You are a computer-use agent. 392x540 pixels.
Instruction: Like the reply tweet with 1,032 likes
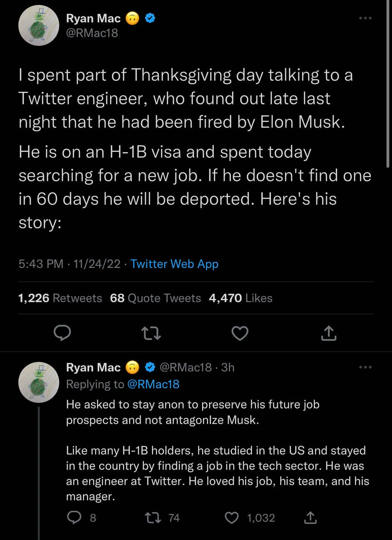232,517
